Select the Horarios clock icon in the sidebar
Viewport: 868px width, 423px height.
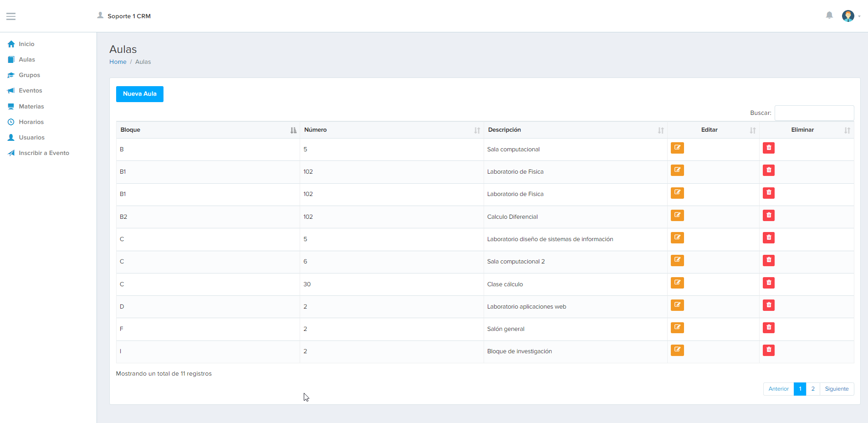click(11, 122)
